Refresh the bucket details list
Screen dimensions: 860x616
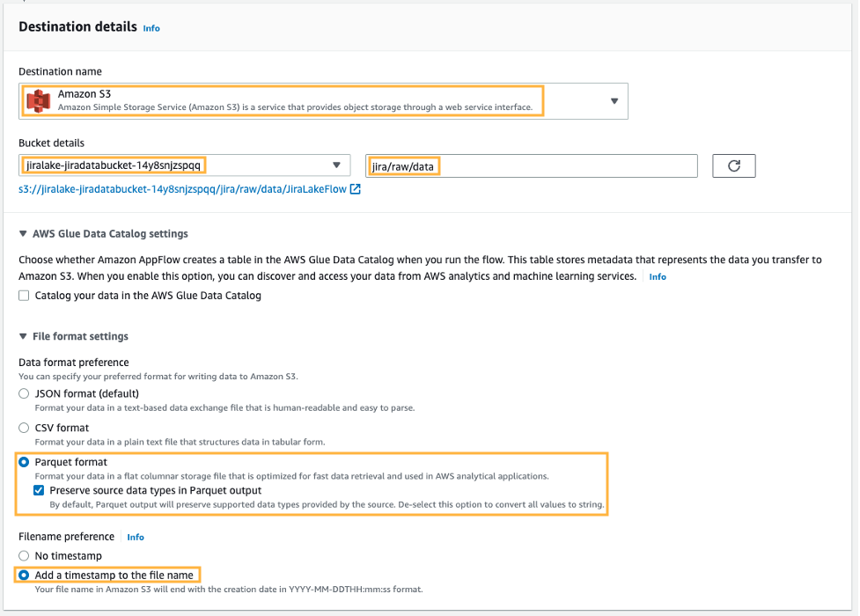pyautogui.click(x=736, y=165)
